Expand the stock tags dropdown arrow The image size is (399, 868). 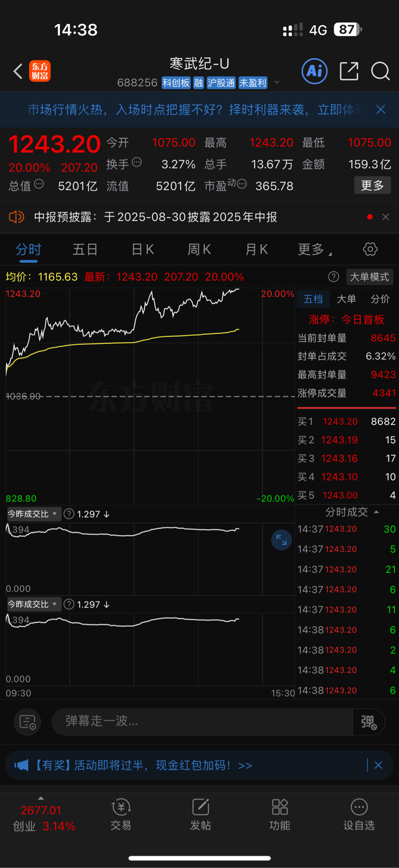tap(277, 83)
